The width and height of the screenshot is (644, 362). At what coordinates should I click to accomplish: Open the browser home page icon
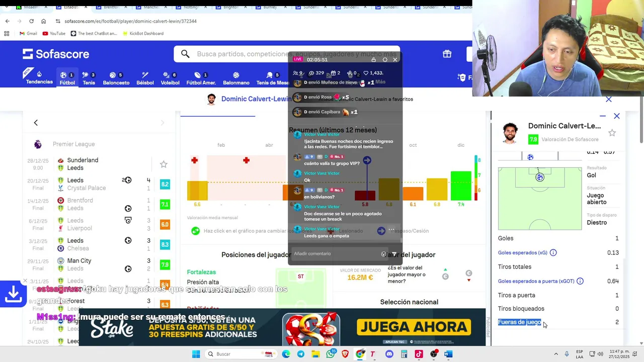(x=43, y=21)
